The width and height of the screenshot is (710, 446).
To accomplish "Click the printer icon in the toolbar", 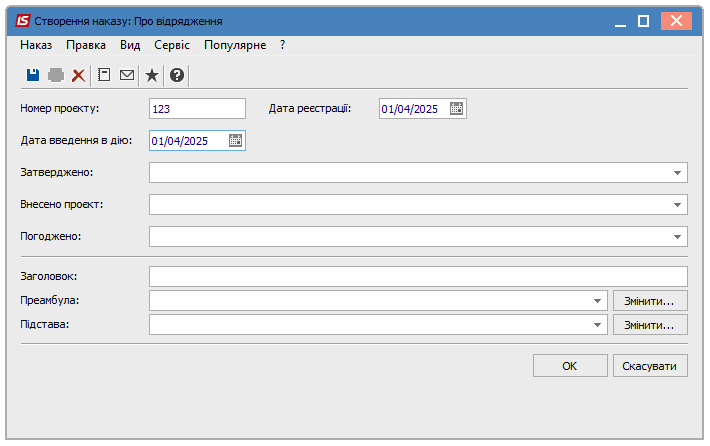I will (x=56, y=75).
